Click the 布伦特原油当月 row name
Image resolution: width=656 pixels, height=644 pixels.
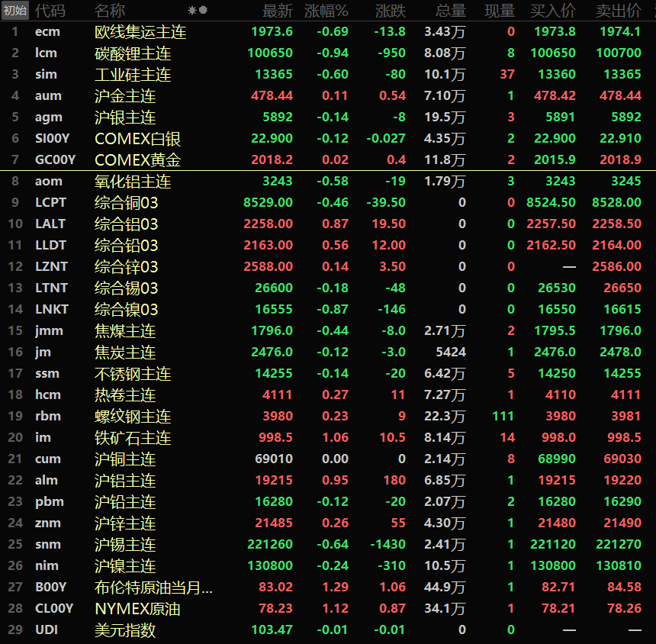coord(153,588)
